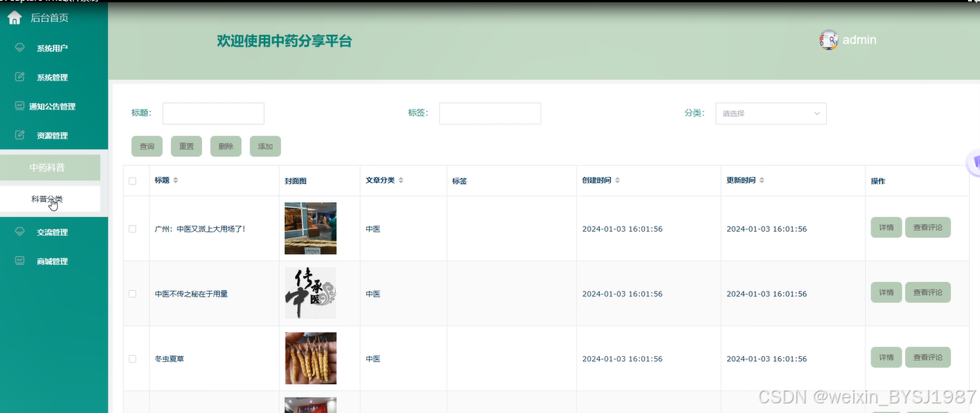Click title text 广州：中医又派上大用场了！
Screen dimensions: 980x413
(200, 229)
